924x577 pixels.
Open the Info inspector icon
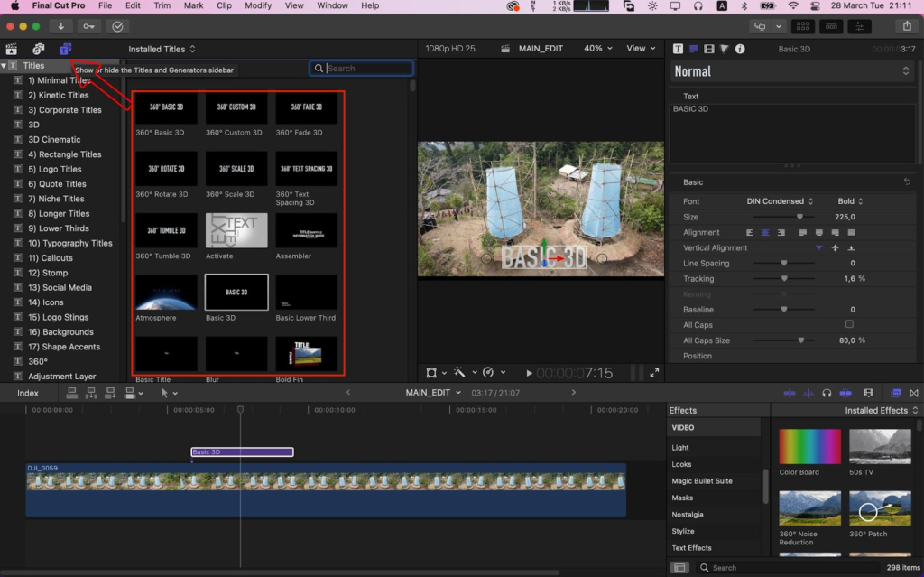pos(740,49)
